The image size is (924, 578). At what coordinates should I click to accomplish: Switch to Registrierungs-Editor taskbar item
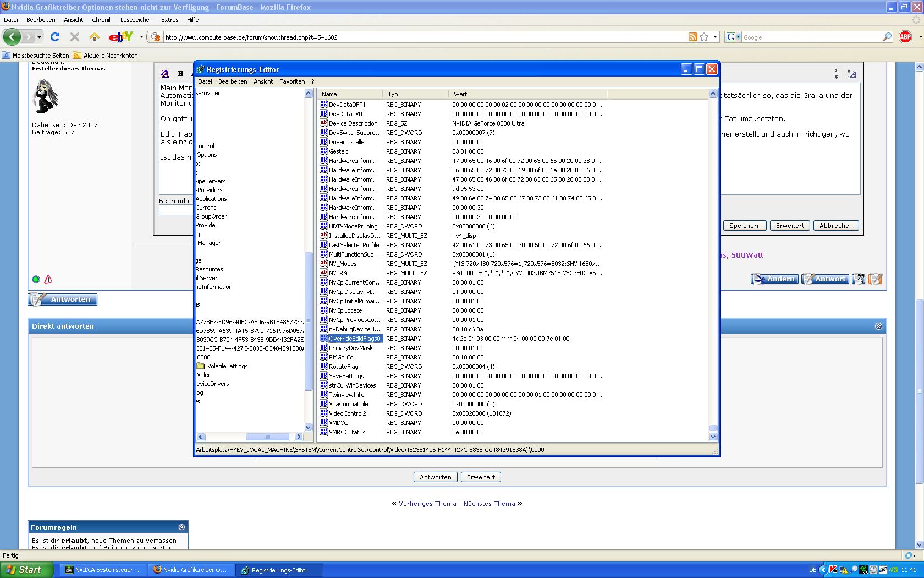pos(279,570)
